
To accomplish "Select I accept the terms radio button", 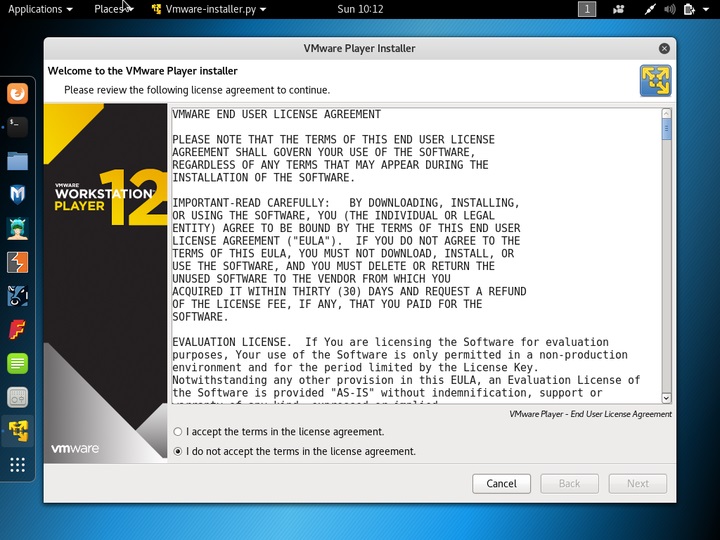I will coord(178,432).
